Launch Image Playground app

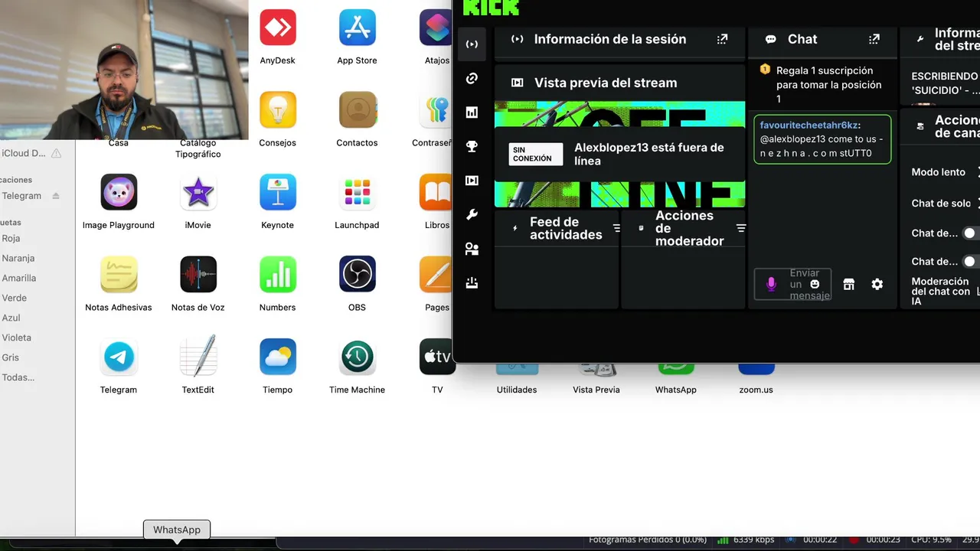119,192
